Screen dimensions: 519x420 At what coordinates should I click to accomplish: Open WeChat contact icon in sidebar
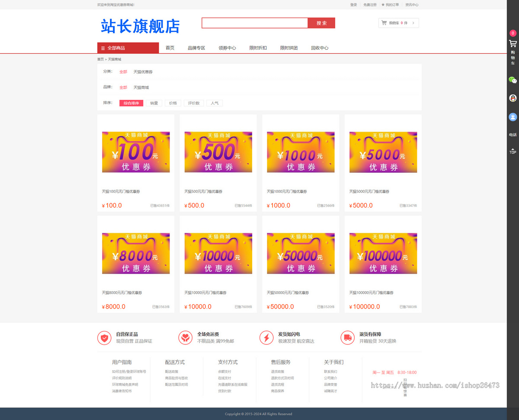click(x=513, y=80)
